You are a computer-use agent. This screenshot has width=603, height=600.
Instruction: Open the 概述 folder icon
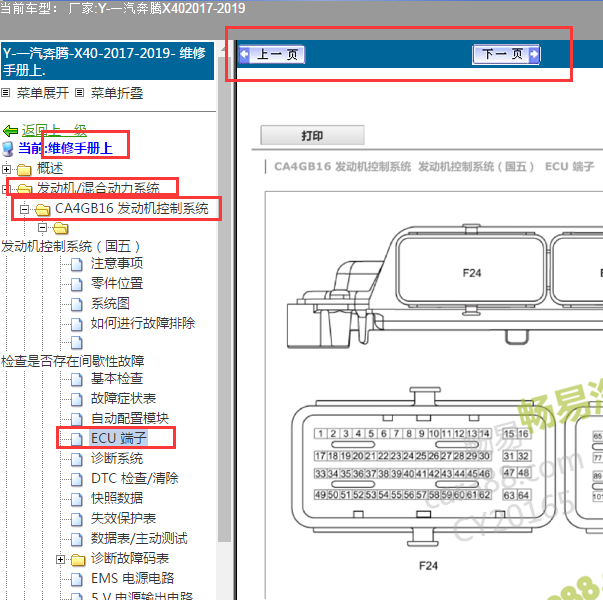pyautogui.click(x=24, y=169)
